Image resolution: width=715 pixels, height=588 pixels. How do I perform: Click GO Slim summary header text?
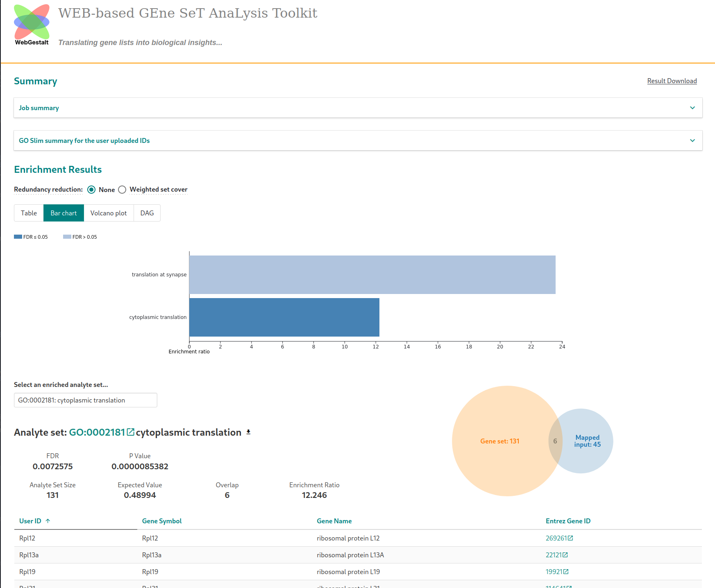coord(84,140)
